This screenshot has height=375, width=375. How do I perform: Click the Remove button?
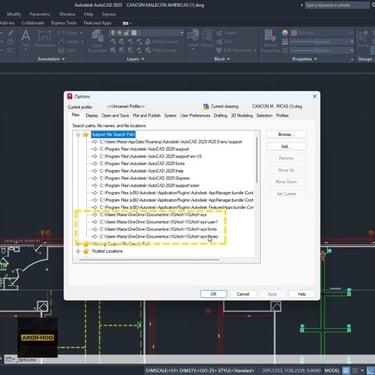click(286, 158)
